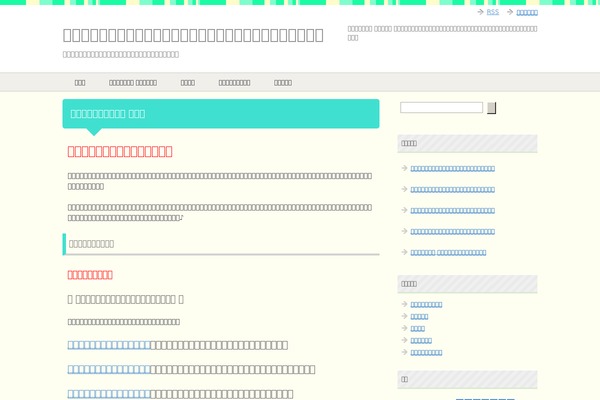Click the arrow icon before the link after RSS

[x=510, y=12]
